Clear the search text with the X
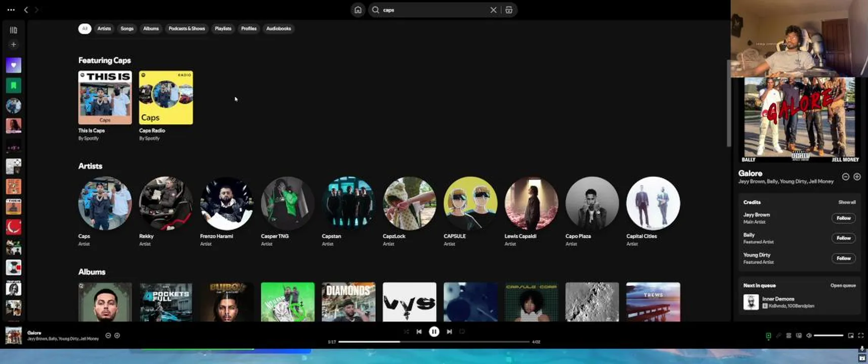 click(493, 10)
